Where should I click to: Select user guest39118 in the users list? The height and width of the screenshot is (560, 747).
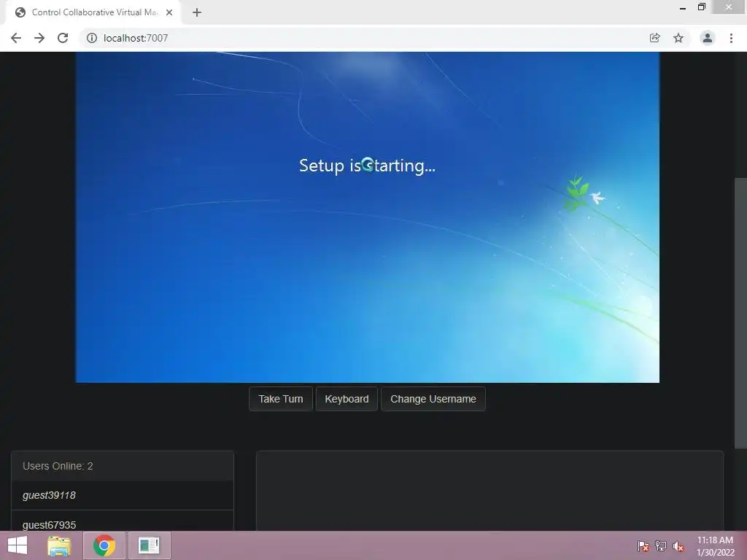[123, 495]
